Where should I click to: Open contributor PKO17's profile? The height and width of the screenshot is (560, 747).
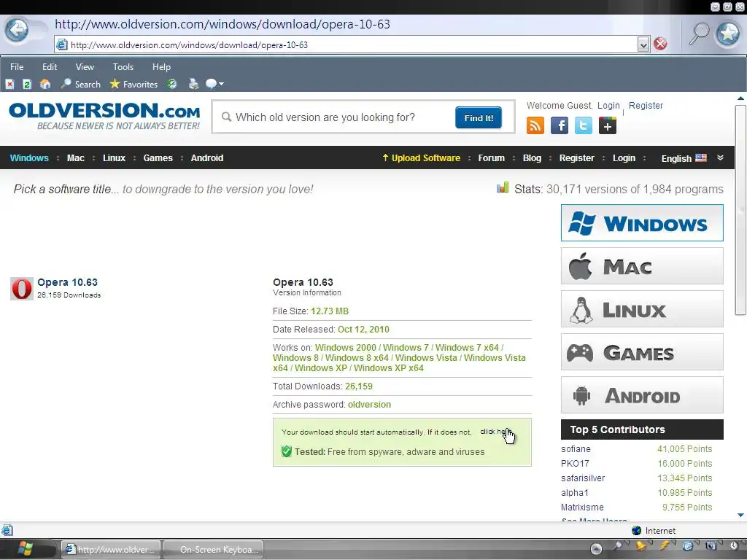point(575,463)
